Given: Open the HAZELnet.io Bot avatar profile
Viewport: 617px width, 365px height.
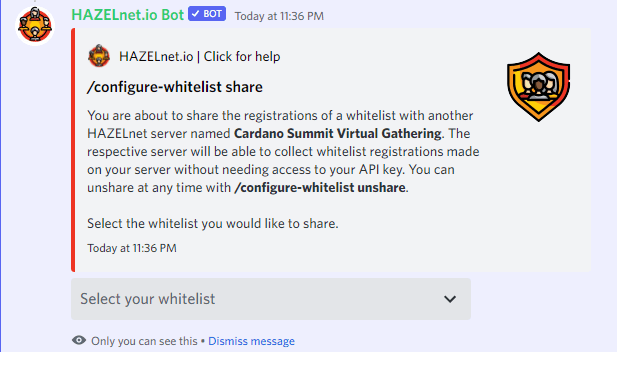Looking at the screenshot, I should tap(35, 26).
